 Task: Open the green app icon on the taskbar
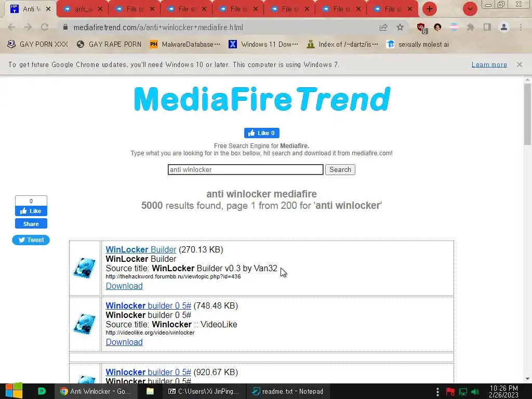[42, 391]
